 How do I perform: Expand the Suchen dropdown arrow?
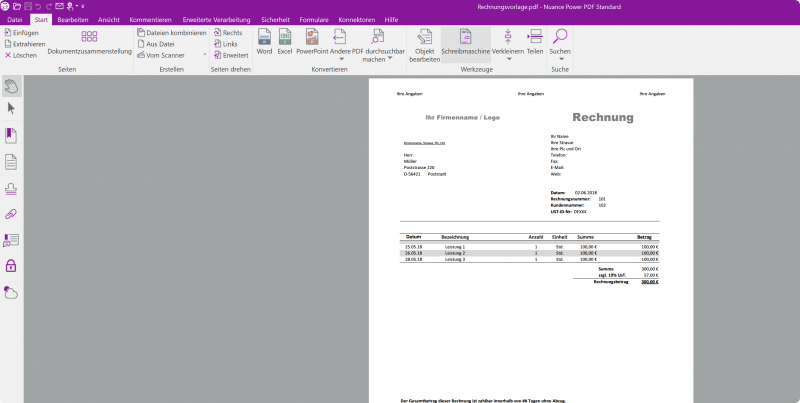coord(561,59)
